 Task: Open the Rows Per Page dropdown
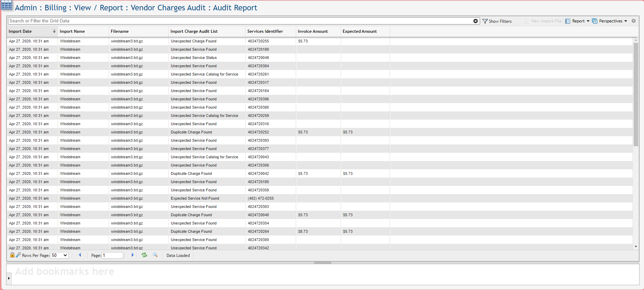click(x=59, y=255)
